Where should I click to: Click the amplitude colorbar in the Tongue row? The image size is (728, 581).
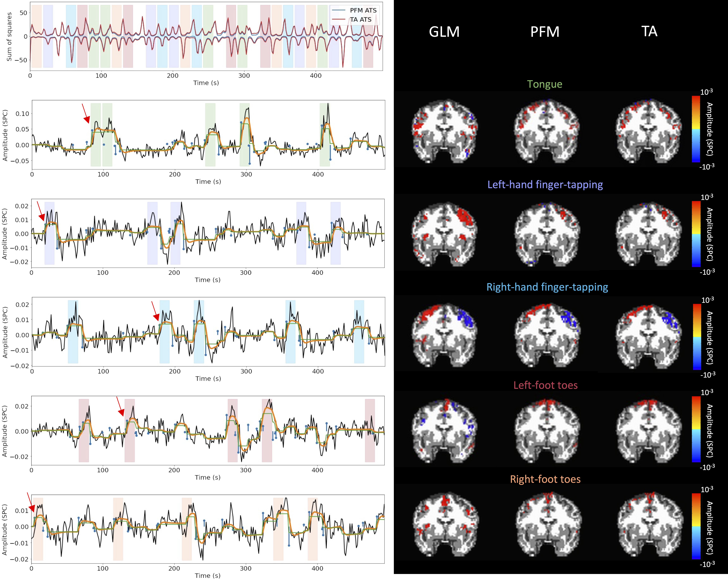(x=696, y=129)
